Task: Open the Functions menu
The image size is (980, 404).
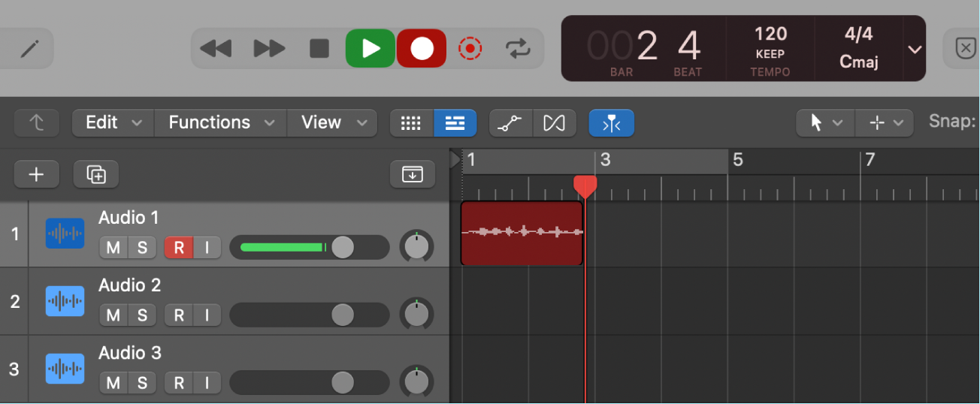Action: pos(220,122)
